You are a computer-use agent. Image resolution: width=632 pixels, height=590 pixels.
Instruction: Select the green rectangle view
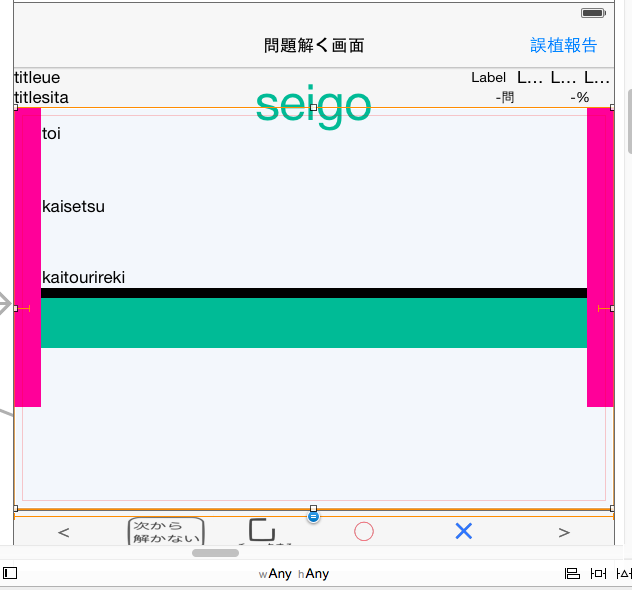click(314, 323)
